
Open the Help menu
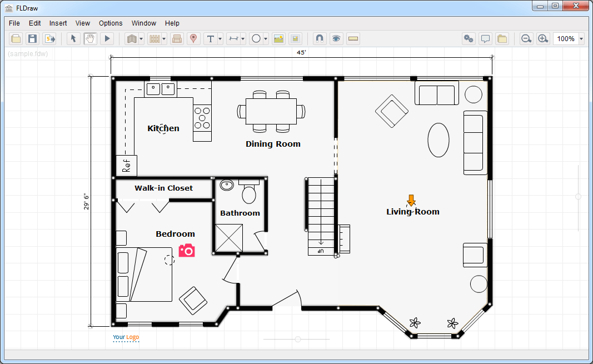(x=172, y=23)
